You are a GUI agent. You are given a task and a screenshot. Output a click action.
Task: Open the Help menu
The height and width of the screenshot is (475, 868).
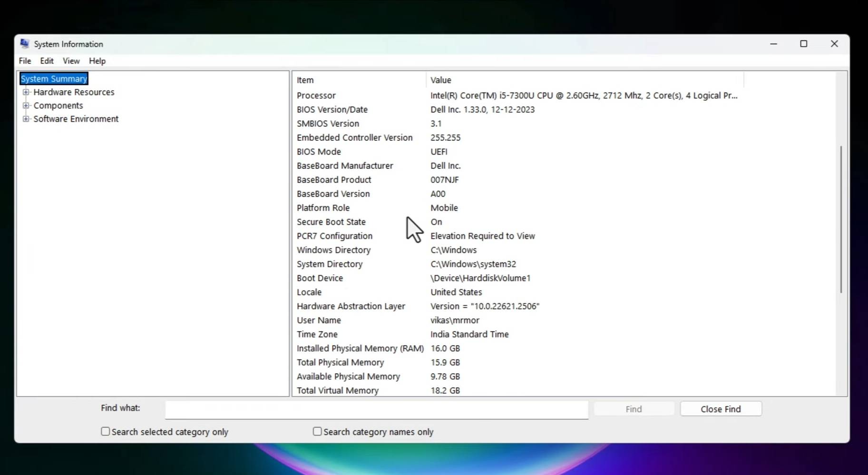coord(97,61)
